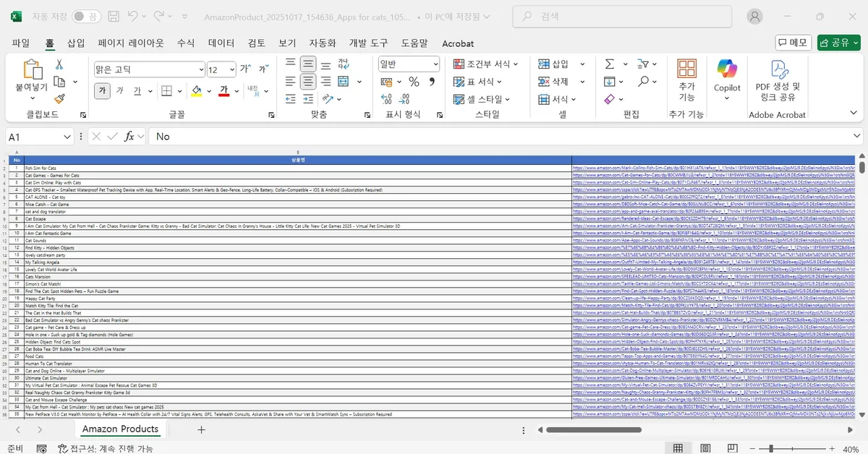This screenshot has height=454, width=868.
Task: Increase indent in alignment group
Action: tap(308, 99)
